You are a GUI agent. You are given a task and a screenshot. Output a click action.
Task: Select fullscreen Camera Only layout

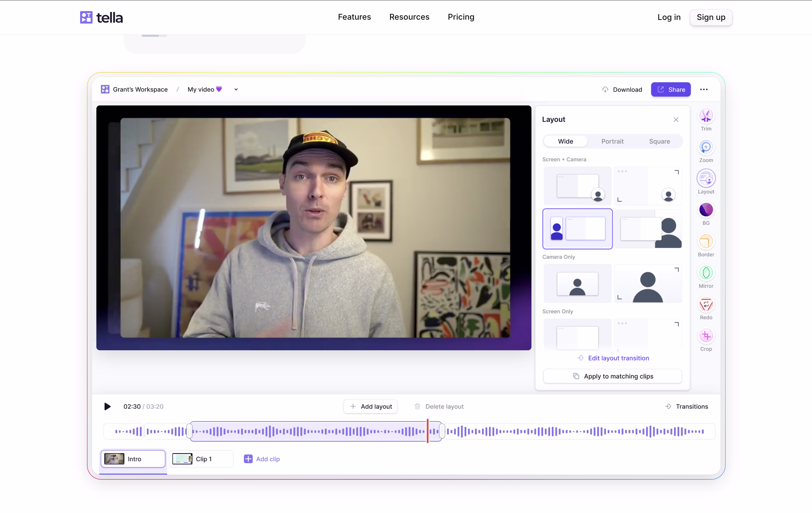[648, 284]
